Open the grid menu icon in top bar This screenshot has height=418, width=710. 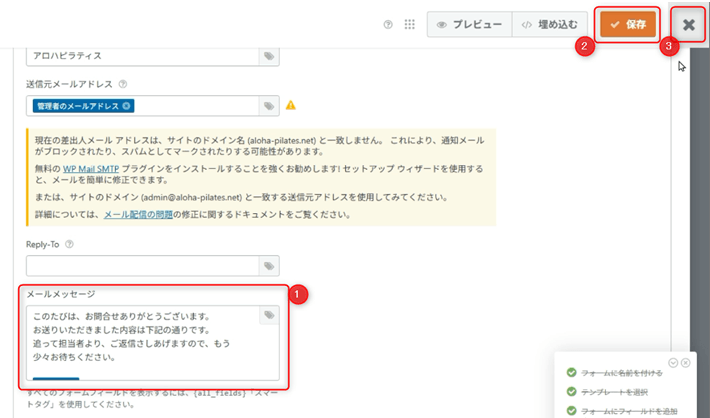[409, 24]
